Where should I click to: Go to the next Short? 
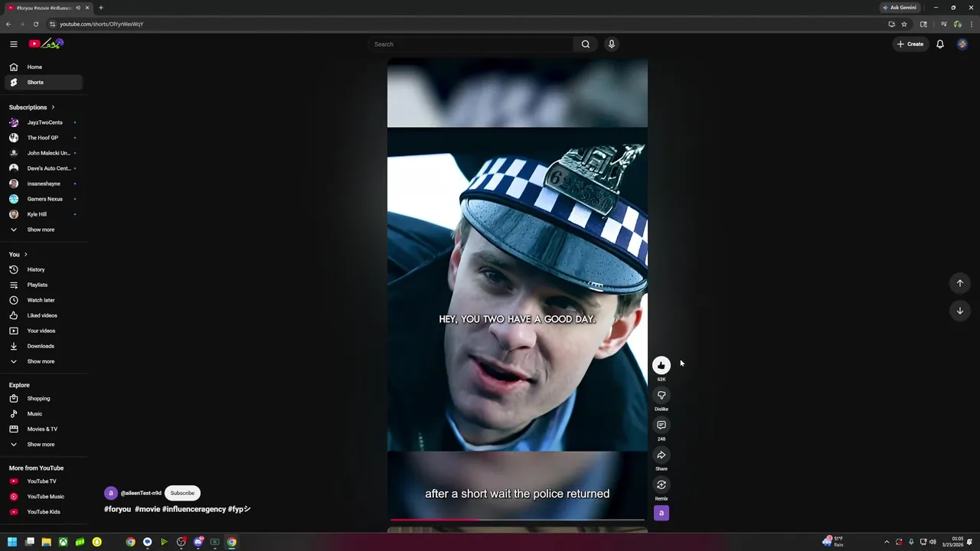[x=959, y=311]
